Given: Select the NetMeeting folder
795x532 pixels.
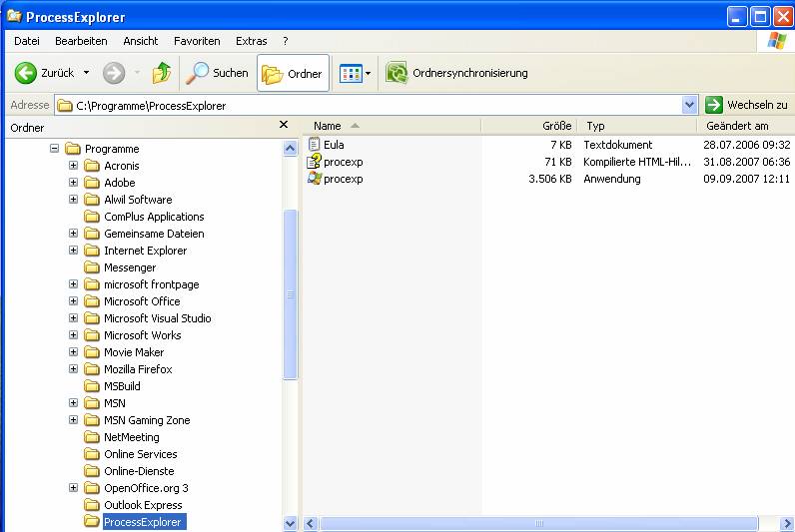Looking at the screenshot, I should pos(131,437).
